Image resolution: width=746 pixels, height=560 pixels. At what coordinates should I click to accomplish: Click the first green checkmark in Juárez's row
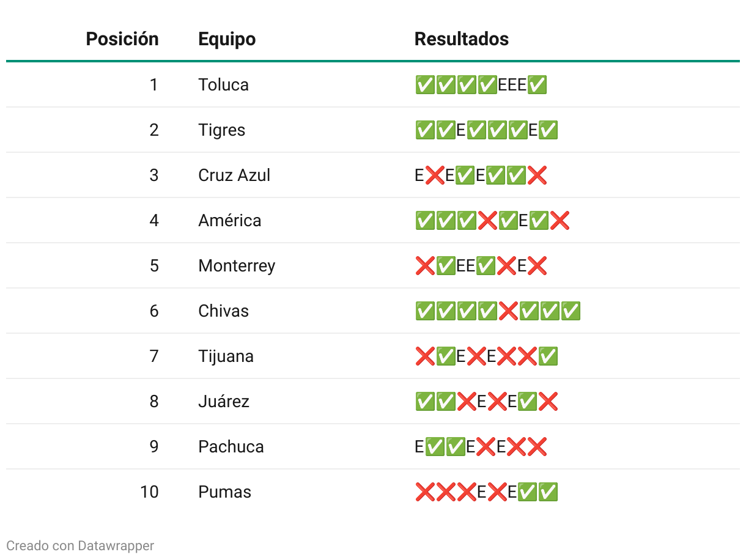[425, 402]
